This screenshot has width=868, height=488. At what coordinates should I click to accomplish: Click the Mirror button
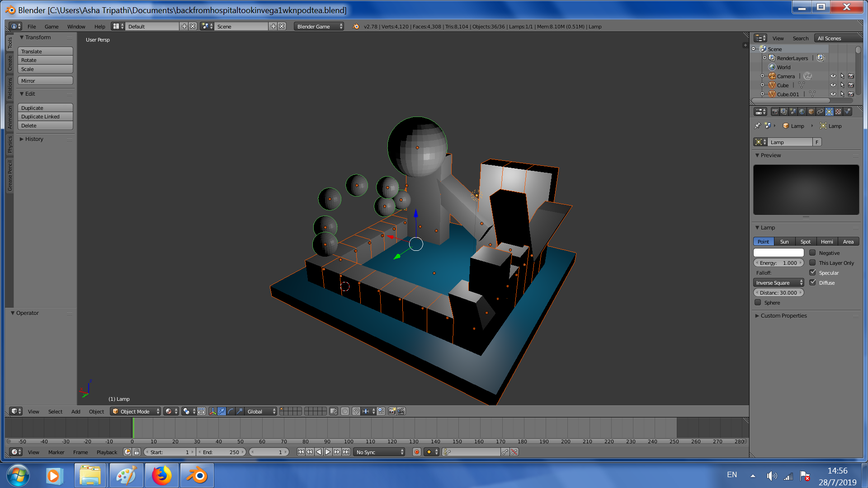(x=45, y=81)
